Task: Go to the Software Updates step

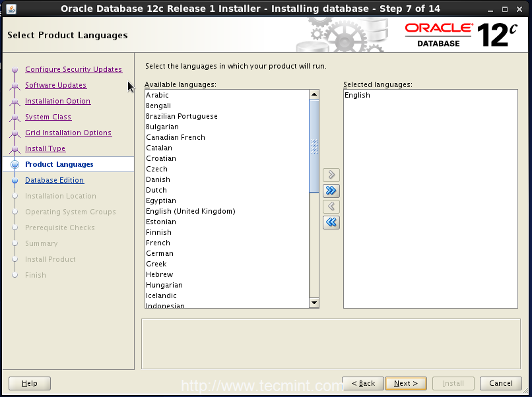Action: 56,85
